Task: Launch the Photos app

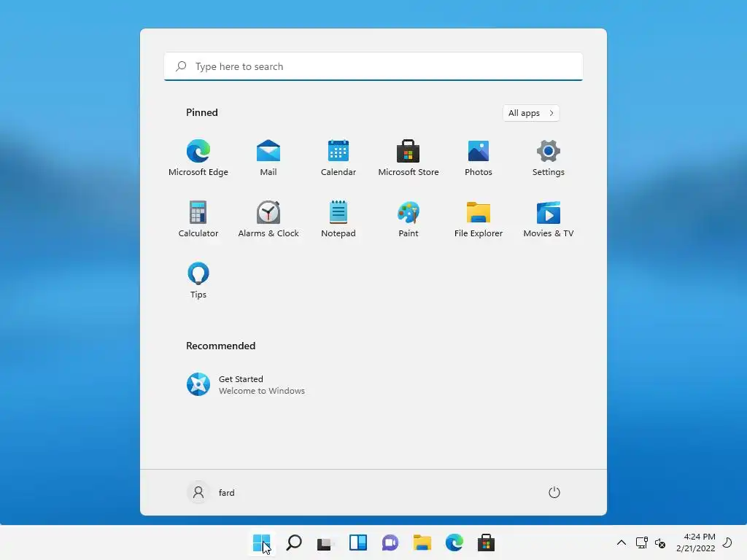Action: (x=479, y=158)
